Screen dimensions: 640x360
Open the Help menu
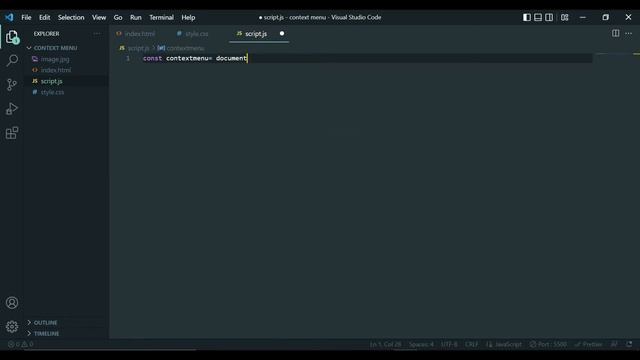(188, 17)
